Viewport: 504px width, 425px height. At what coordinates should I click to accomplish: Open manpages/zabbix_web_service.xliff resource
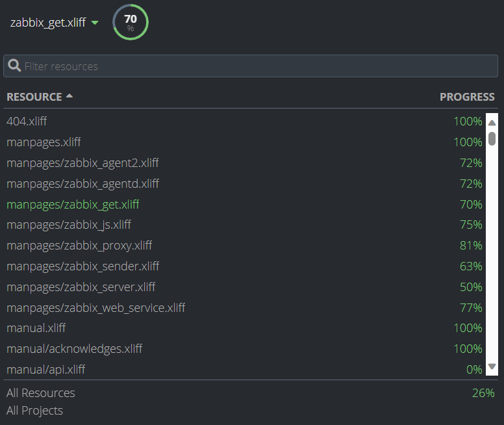[x=95, y=308]
